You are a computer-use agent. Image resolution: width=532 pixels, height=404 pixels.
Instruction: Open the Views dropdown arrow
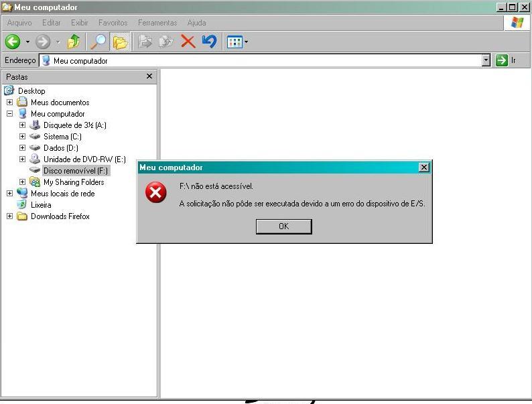(x=247, y=42)
